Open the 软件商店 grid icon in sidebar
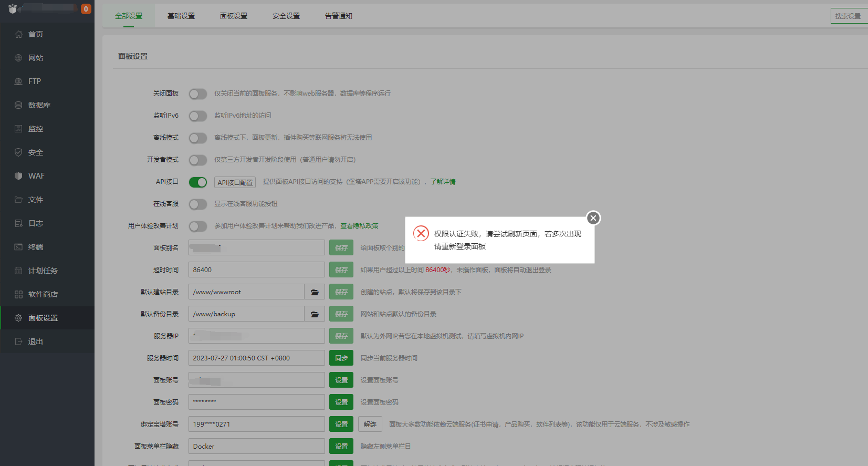The width and height of the screenshot is (868, 466). [18, 294]
